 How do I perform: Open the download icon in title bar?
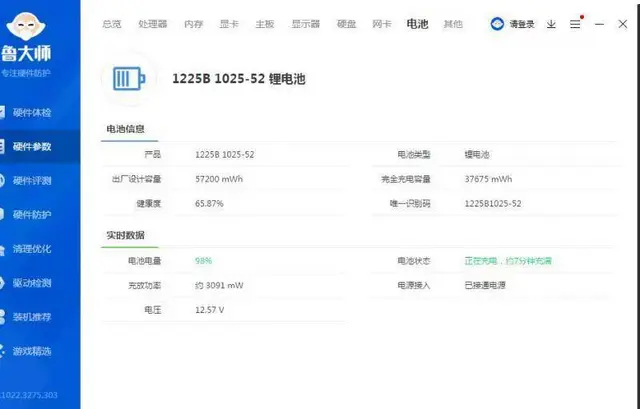click(551, 24)
